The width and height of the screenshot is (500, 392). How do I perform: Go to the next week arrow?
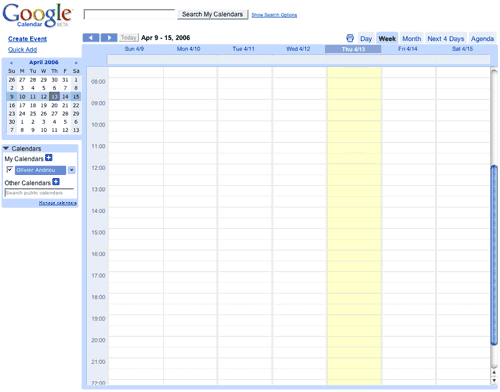pyautogui.click(x=109, y=38)
